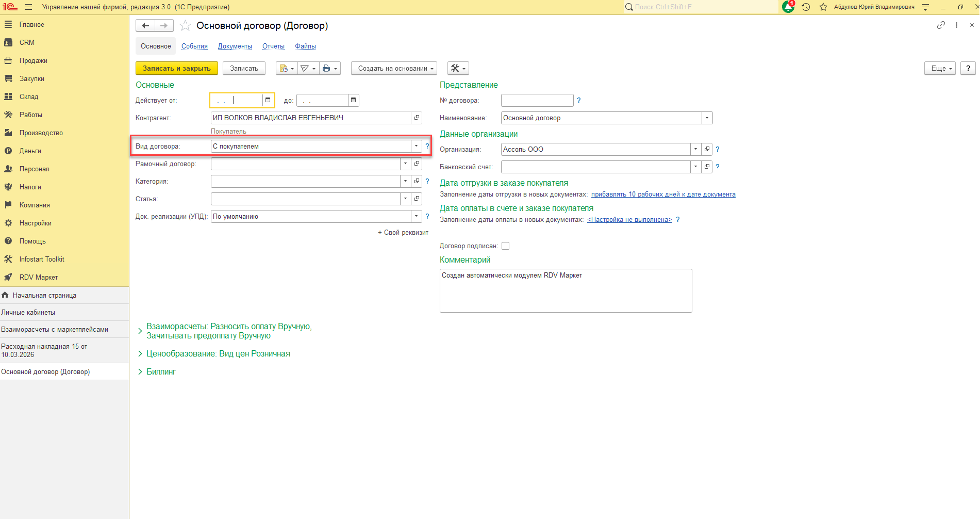Click into the '№ договора' field
The width and height of the screenshot is (980, 519).
pos(537,101)
